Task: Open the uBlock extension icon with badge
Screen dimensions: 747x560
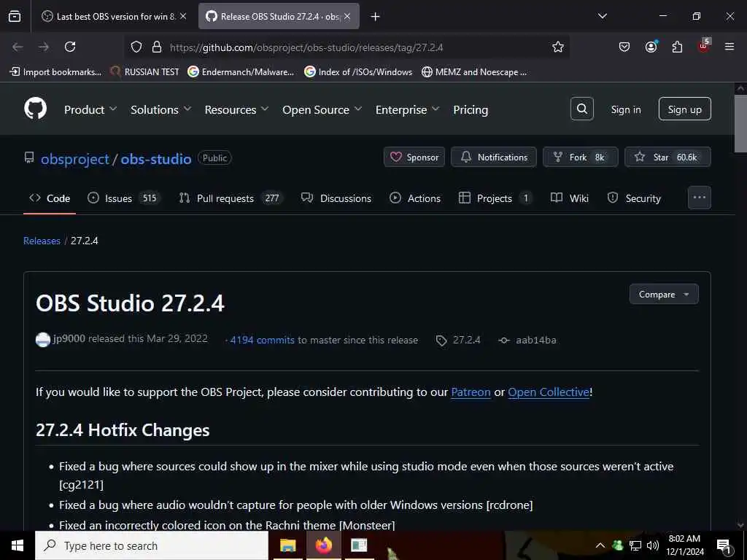Action: point(703,46)
